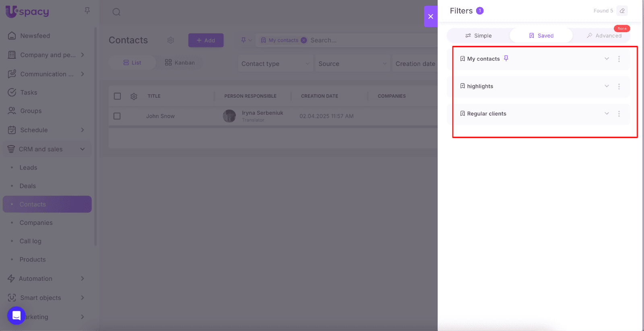Go to Deals in the sidebar
The height and width of the screenshot is (331, 644).
point(28,186)
